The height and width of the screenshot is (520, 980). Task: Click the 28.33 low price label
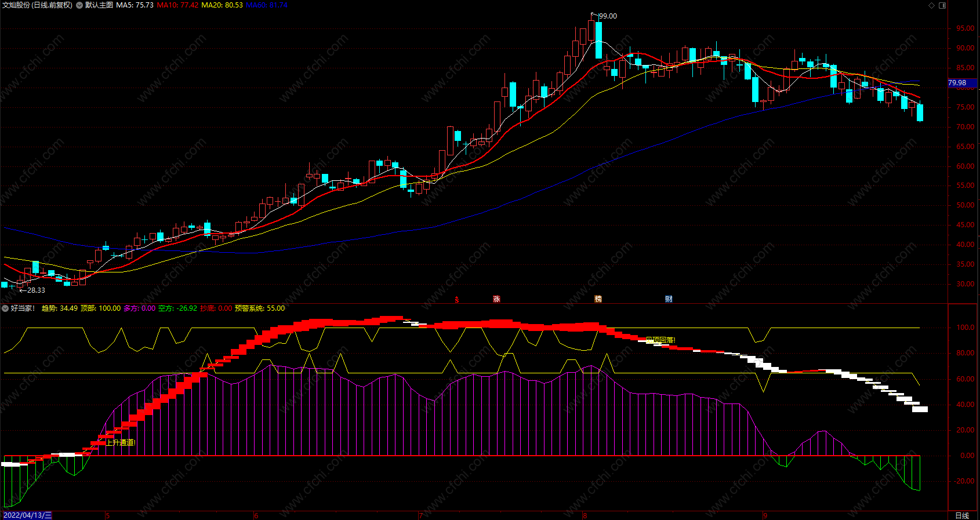[36, 290]
